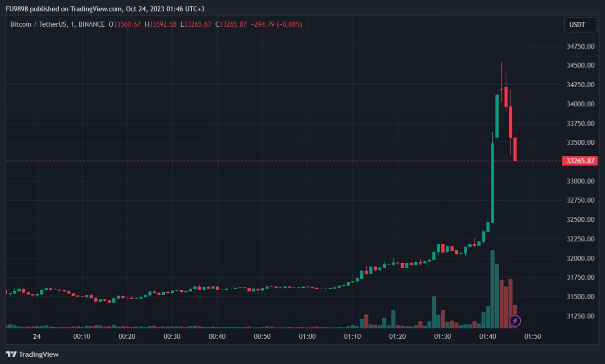Click the open value O33560.67

point(124,24)
